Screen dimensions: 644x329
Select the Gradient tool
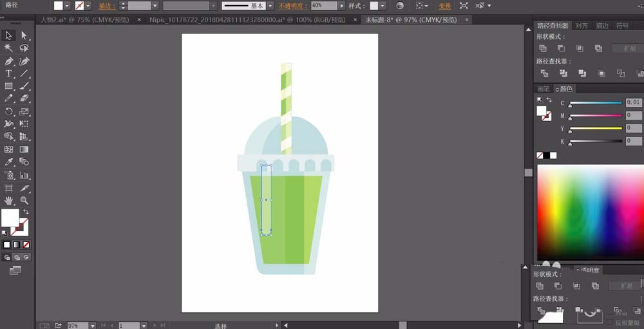(x=24, y=149)
